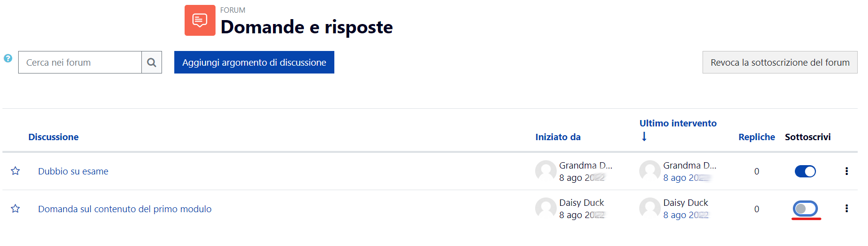The image size is (868, 246).
Task: Click Daisy Duck avatar under Iniziato da
Action: point(546,208)
